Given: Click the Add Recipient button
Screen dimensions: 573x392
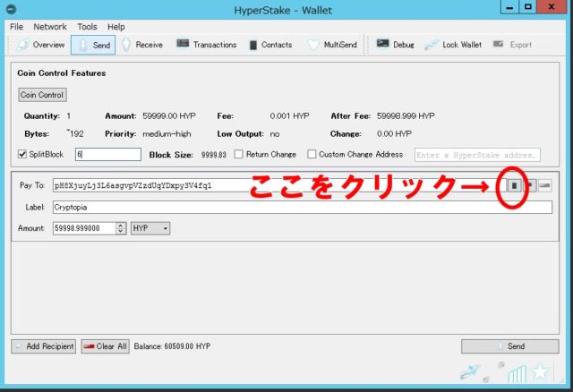Looking at the screenshot, I should tap(44, 346).
